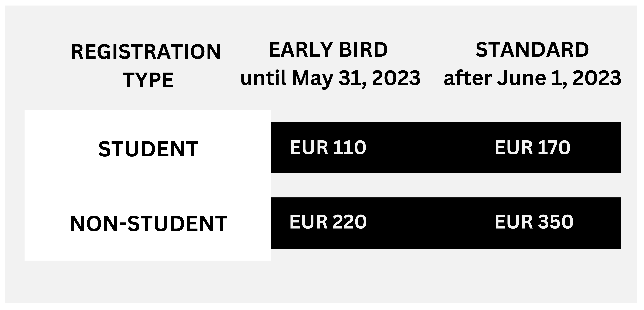Screen dimensions: 644x310
Task: Select the TYPE header word
Action: (148, 80)
